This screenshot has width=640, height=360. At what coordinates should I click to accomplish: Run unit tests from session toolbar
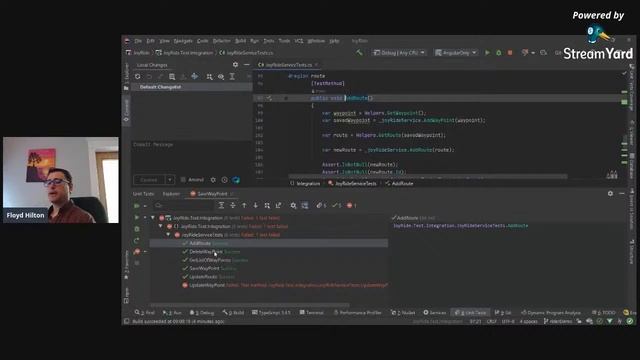coord(137,206)
